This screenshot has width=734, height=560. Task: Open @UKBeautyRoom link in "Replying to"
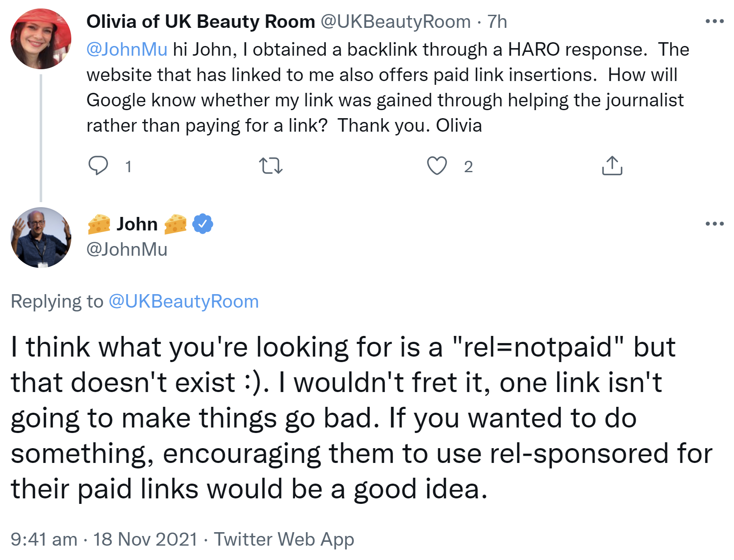point(183,301)
